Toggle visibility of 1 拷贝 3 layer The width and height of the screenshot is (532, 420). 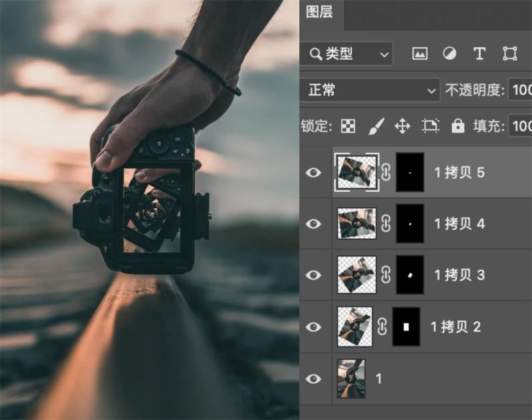313,275
